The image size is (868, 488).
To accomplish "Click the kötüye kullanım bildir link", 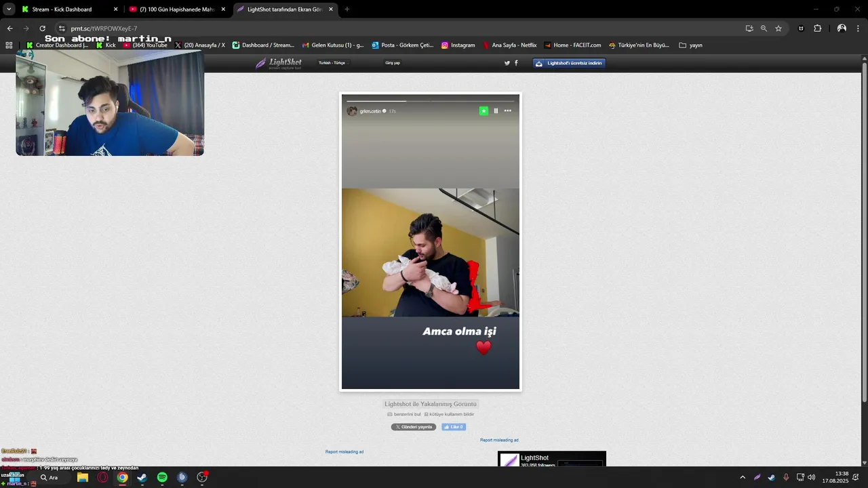I will pos(449,414).
